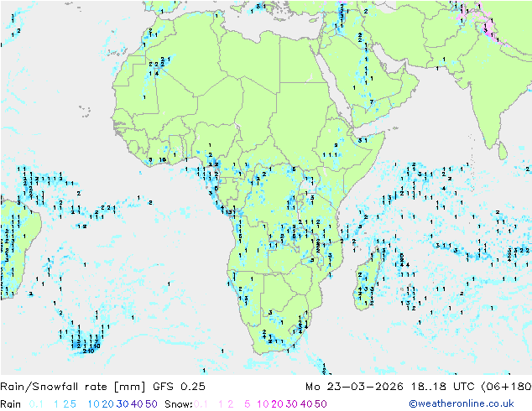
Task: Pick the Snow 40 legend color value
Action: click(x=306, y=404)
